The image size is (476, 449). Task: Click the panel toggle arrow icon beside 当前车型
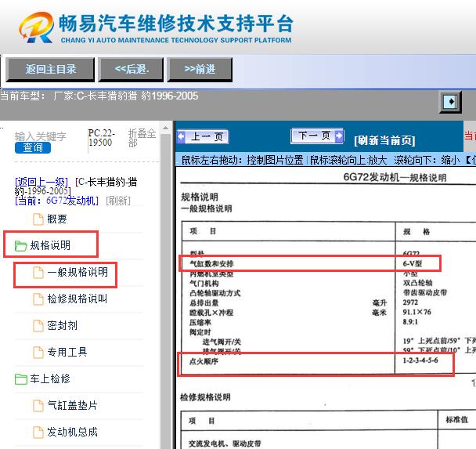[x=450, y=102]
